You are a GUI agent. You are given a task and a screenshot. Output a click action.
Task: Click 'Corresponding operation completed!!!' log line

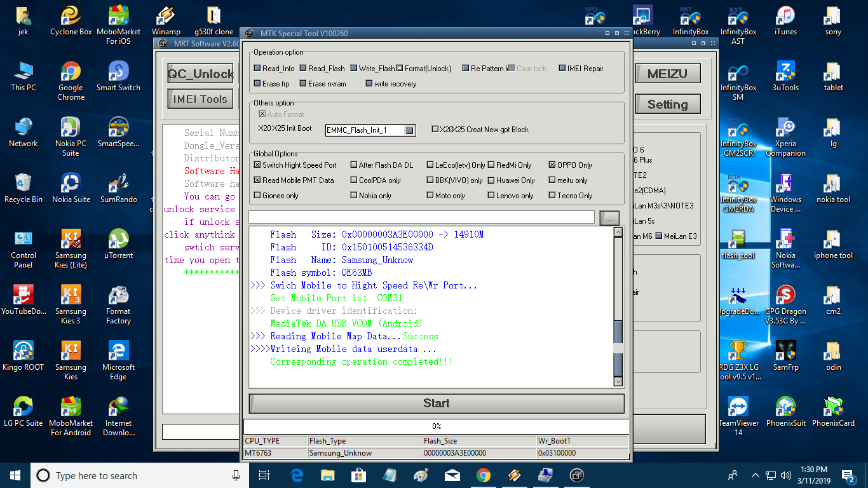[361, 362]
